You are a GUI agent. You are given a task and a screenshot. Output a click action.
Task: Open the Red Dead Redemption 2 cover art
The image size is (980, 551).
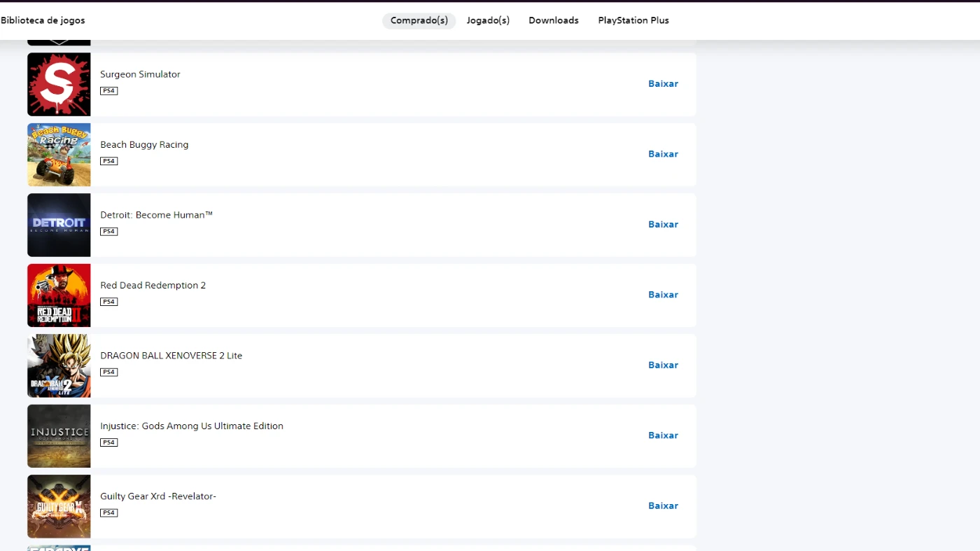point(59,295)
